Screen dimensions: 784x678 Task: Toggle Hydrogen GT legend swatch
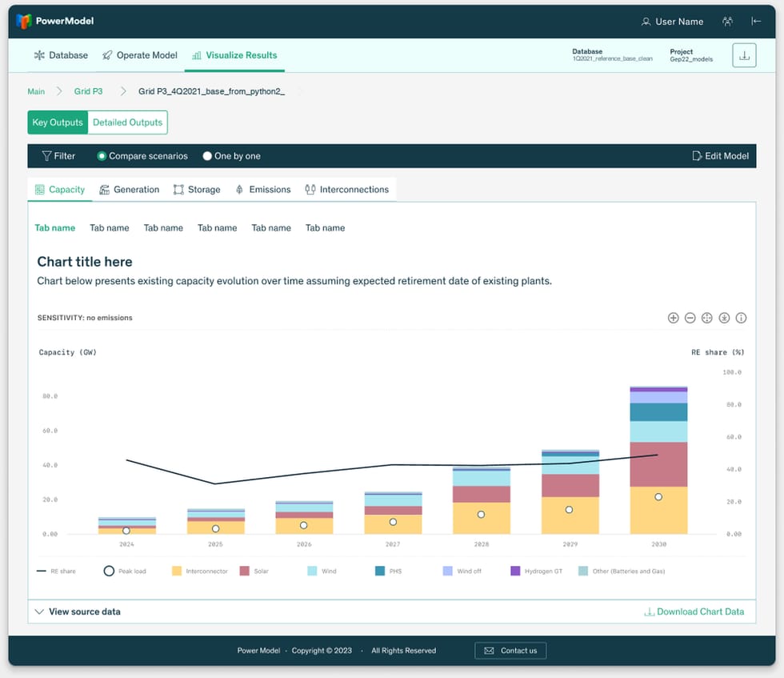[515, 571]
